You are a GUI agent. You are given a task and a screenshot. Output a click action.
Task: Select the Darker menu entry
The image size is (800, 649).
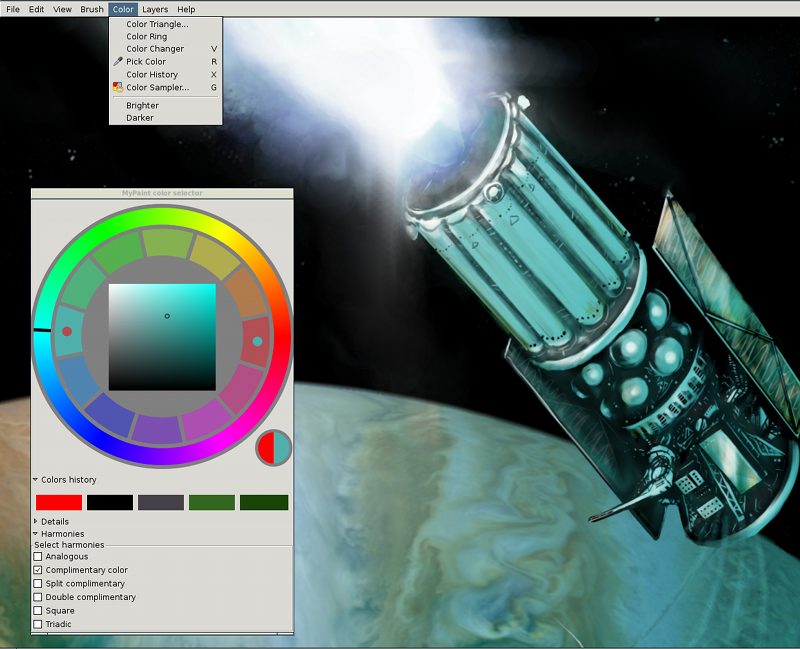coord(140,118)
